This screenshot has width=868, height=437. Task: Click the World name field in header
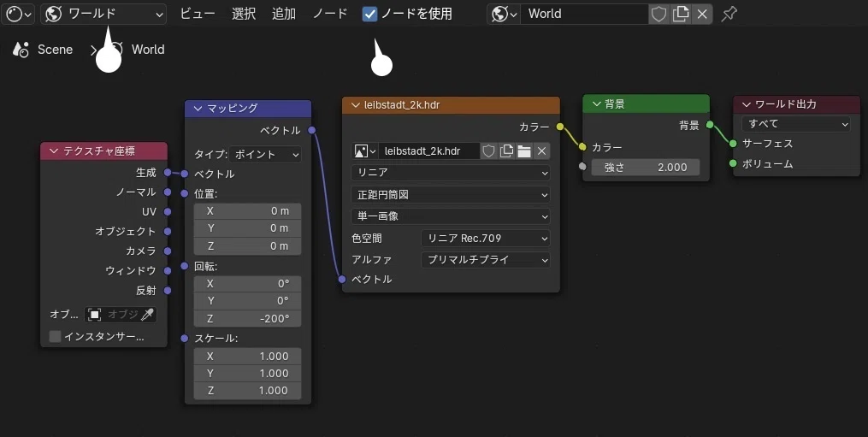[x=584, y=14]
